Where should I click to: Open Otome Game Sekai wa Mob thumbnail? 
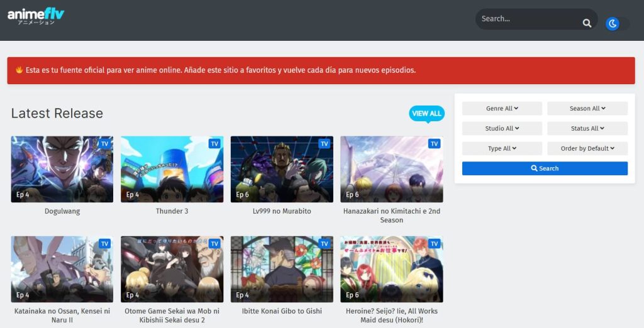pyautogui.click(x=172, y=270)
